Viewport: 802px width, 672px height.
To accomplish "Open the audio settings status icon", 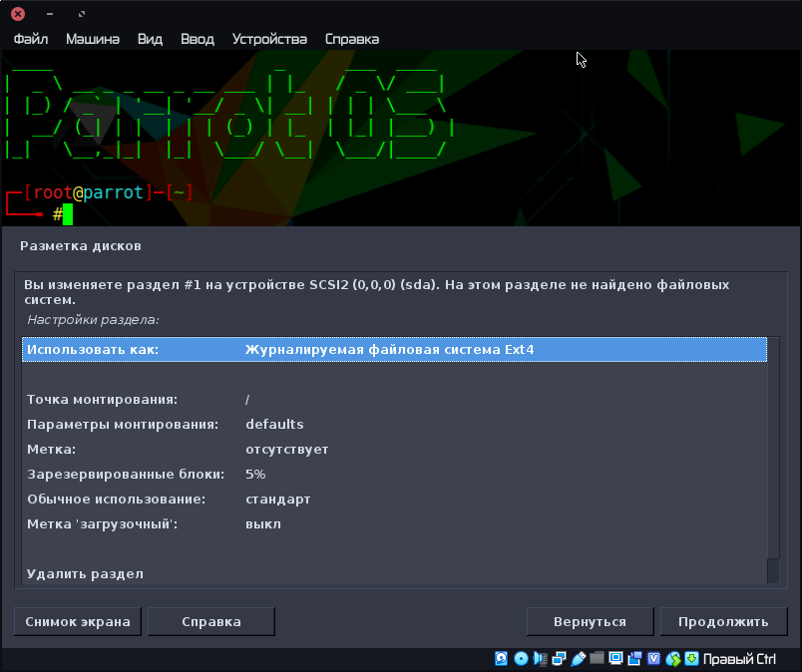I will point(540,658).
